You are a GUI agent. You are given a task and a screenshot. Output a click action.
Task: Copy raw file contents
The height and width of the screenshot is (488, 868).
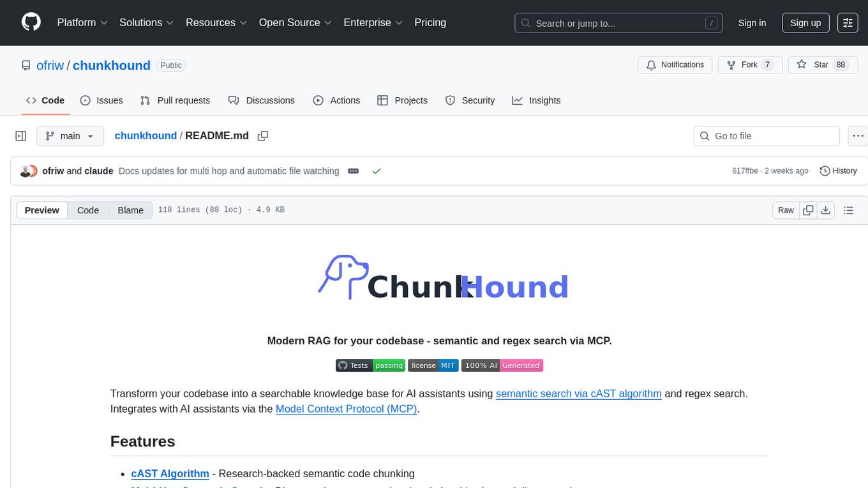tap(808, 210)
